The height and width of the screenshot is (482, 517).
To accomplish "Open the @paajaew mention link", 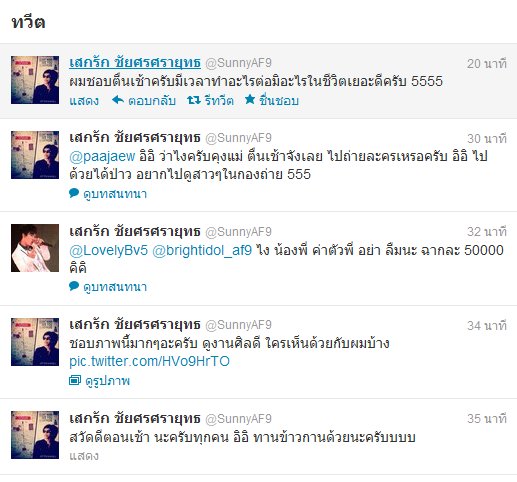I will [x=102, y=156].
